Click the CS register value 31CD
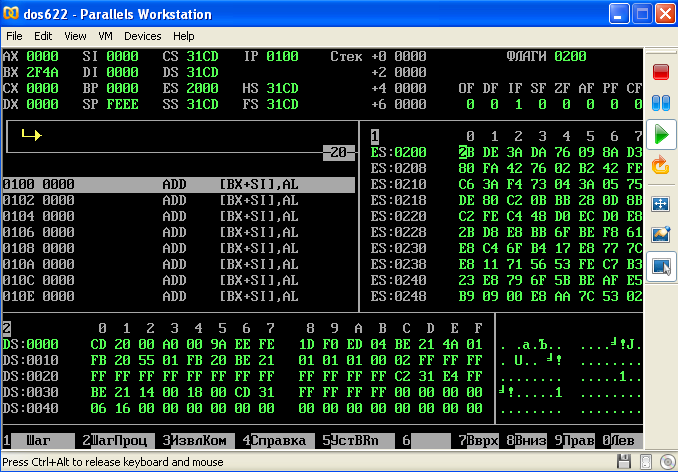Viewport: 678px width, 472px height. (202, 56)
